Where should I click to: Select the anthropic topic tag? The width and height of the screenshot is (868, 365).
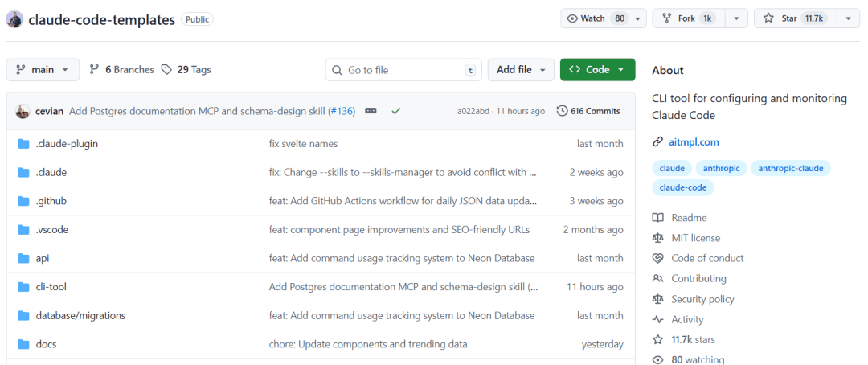[721, 168]
